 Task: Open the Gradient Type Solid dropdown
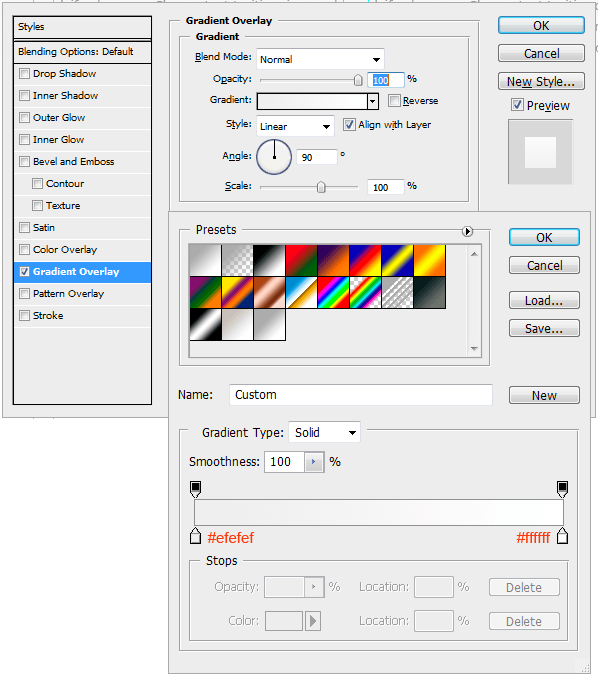click(x=324, y=432)
